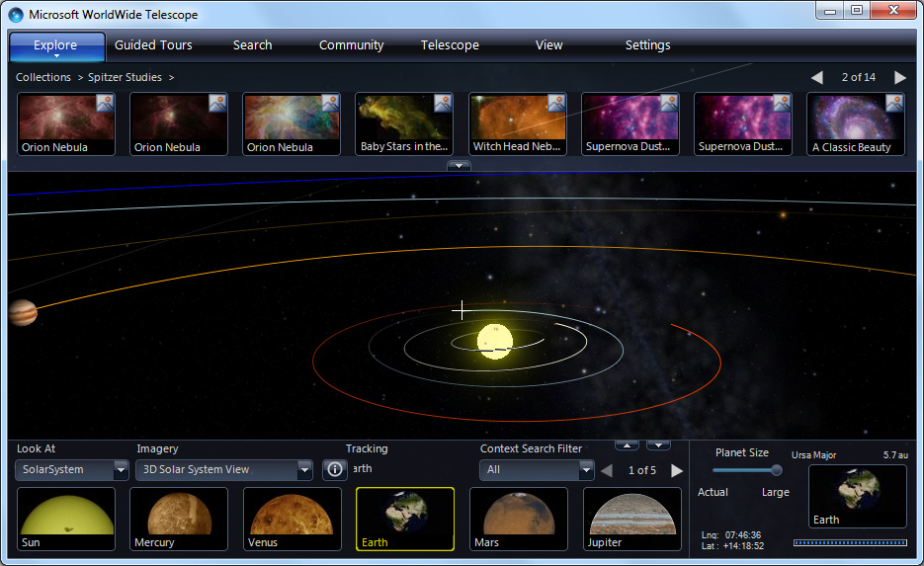The image size is (924, 566).
Task: Click the 5.7 au distance value
Action: tap(895, 454)
